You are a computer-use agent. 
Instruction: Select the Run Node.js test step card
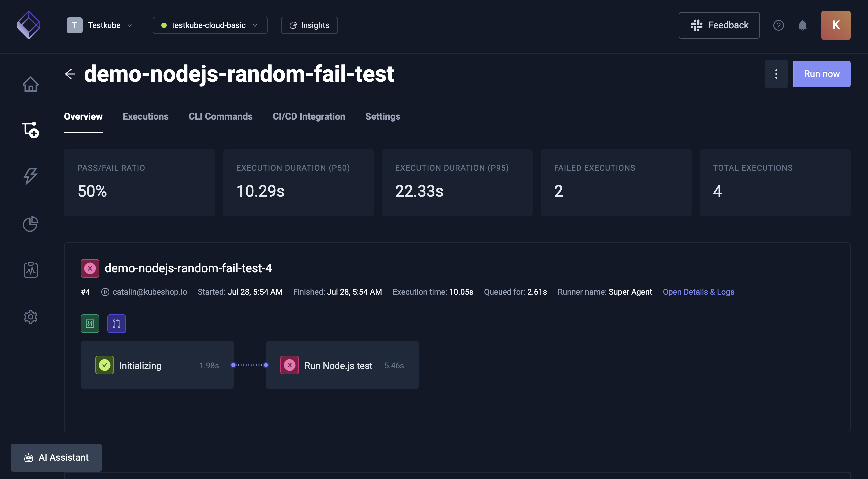342,365
